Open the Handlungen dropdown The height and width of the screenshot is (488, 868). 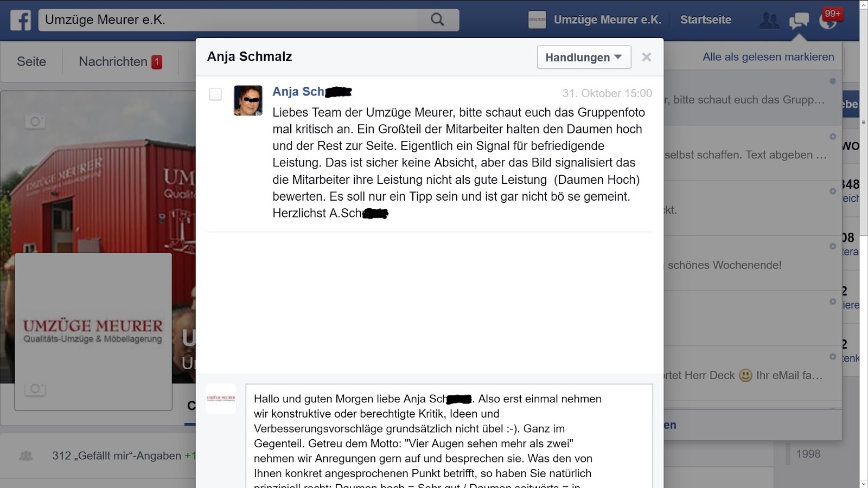pyautogui.click(x=584, y=57)
